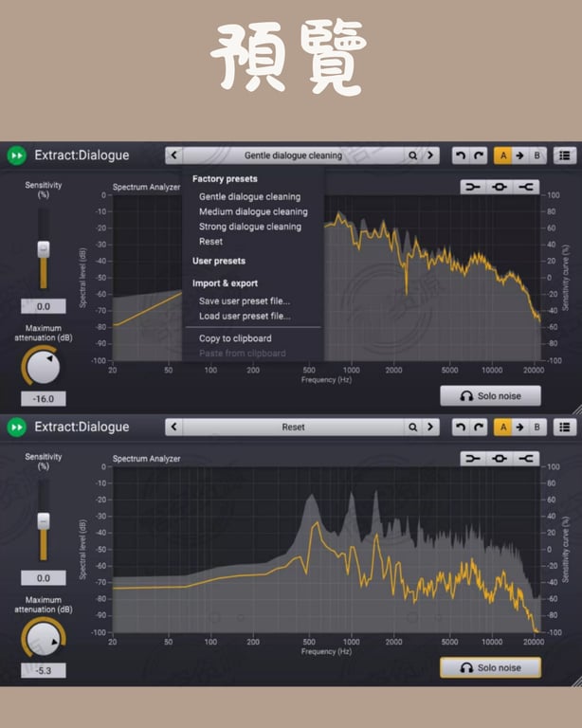The height and width of the screenshot is (728, 582).
Task: Toggle bypass button in upper Extract:Dialogue plugin
Action: [x=17, y=155]
